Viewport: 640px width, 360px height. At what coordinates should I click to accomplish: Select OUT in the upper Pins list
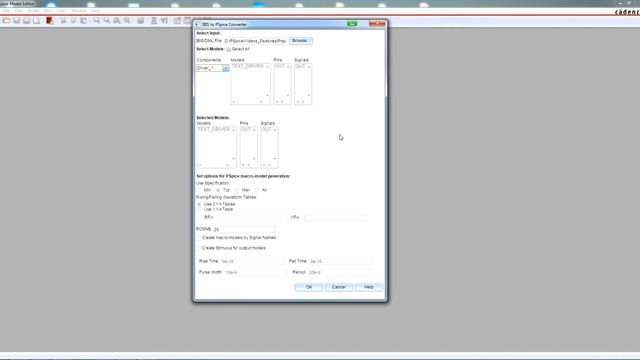tap(279, 66)
